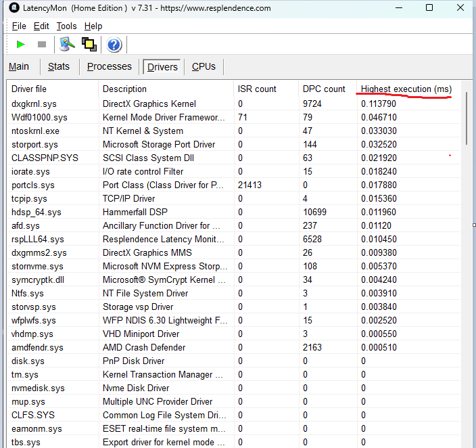
Task: Open the options icon in toolbar
Action: pos(67,45)
